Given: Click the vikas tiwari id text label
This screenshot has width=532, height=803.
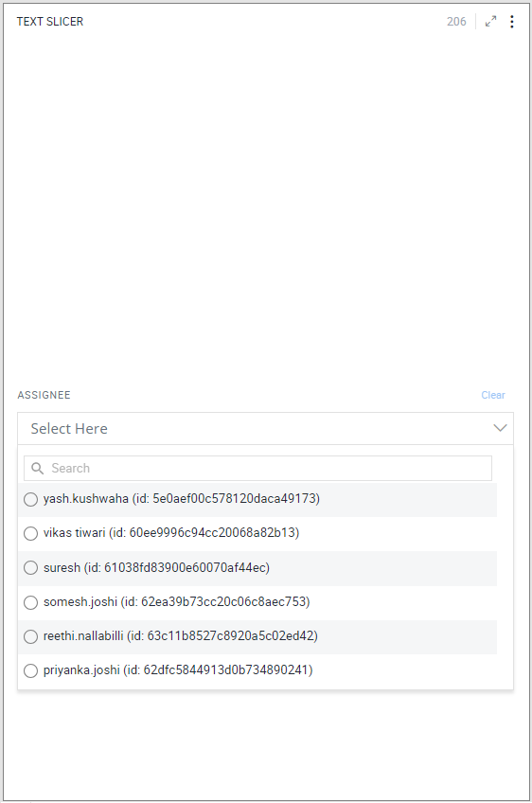Looking at the screenshot, I should [171, 532].
